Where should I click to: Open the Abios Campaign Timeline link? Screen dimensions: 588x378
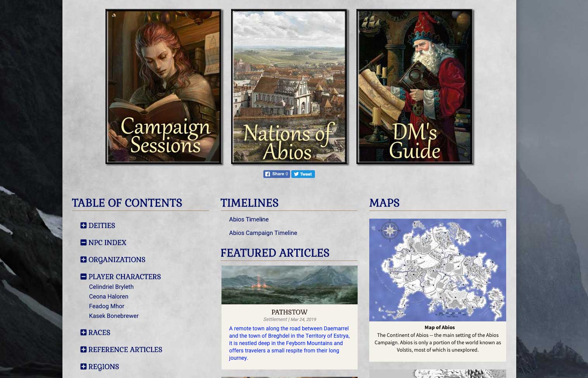click(x=263, y=233)
